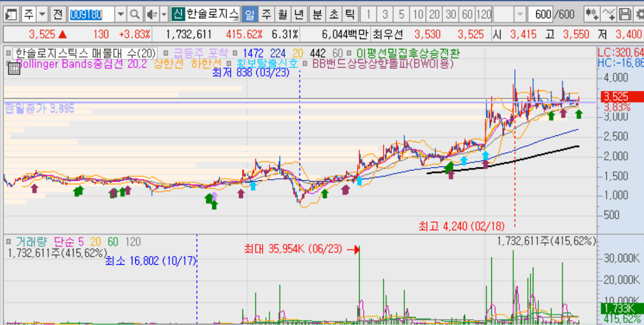Click the green 신 badge icon
Viewport: 644px width, 325px height.
coord(178,14)
